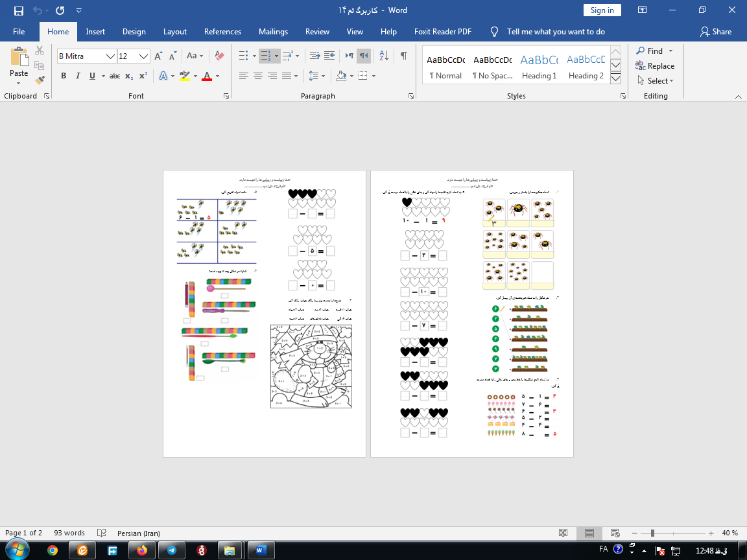Click the Save icon in title bar
747x560 pixels.
tap(18, 10)
